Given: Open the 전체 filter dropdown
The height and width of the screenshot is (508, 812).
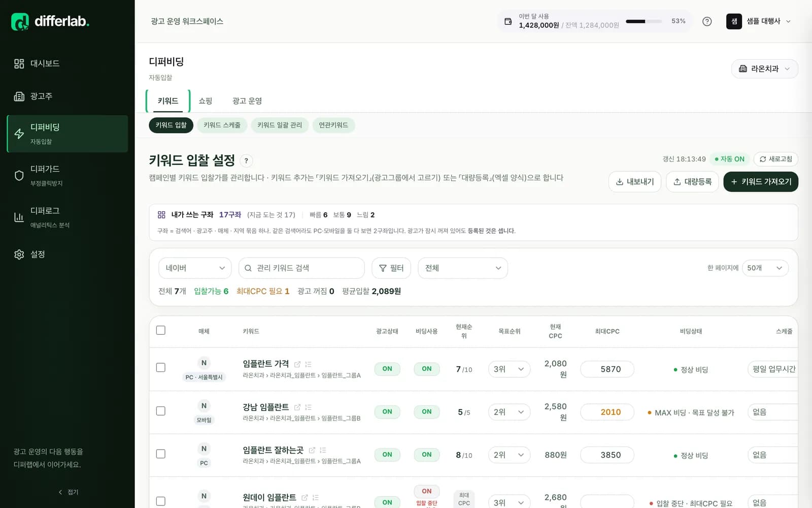Looking at the screenshot, I should coord(462,268).
